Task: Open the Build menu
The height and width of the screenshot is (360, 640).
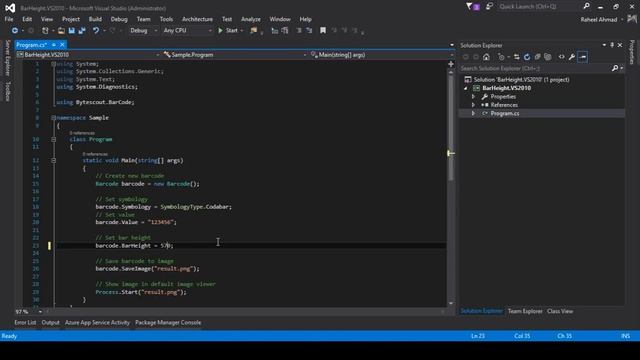Action: coord(95,19)
